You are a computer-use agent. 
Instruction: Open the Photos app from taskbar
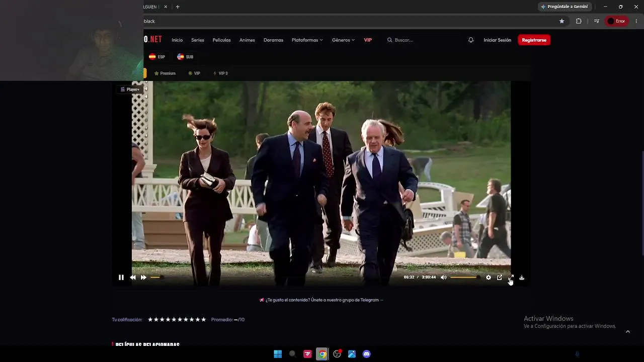[x=352, y=354]
